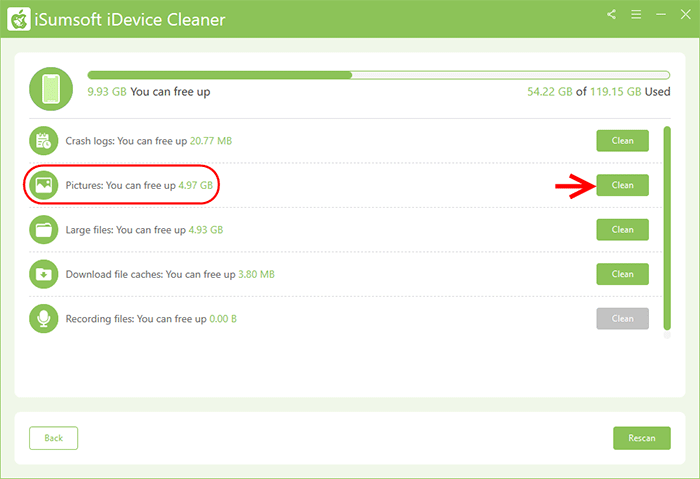Screen dimensions: 700x479
Task: Click 'Download file caches: You can free up' text
Action: click(x=150, y=274)
